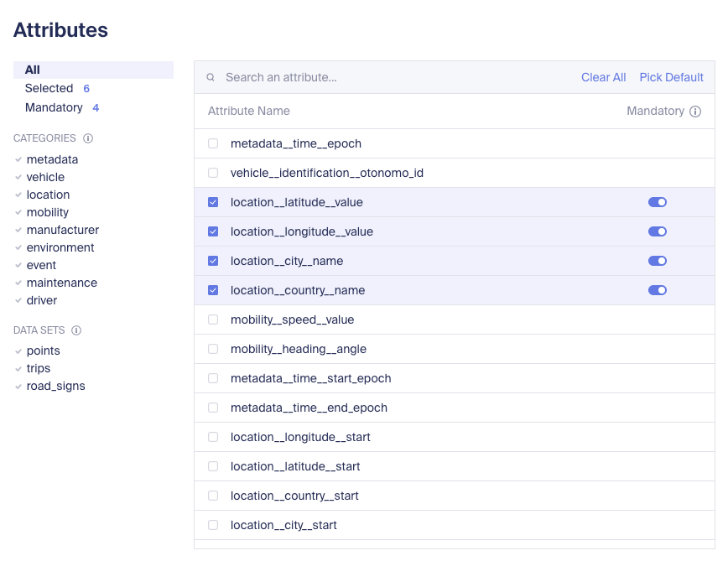Click the metadata__time__epoch attribute name

(x=296, y=144)
